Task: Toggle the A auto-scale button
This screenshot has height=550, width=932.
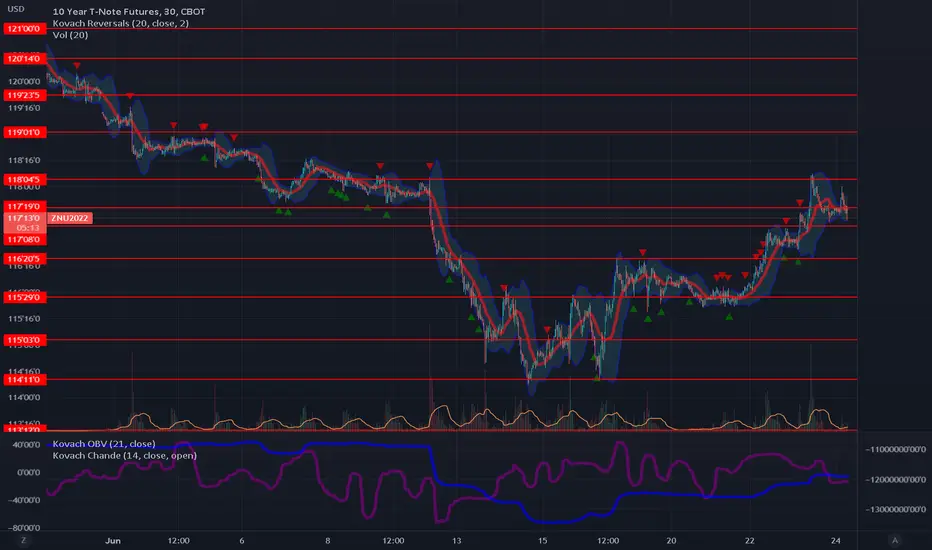Action: coord(895,540)
